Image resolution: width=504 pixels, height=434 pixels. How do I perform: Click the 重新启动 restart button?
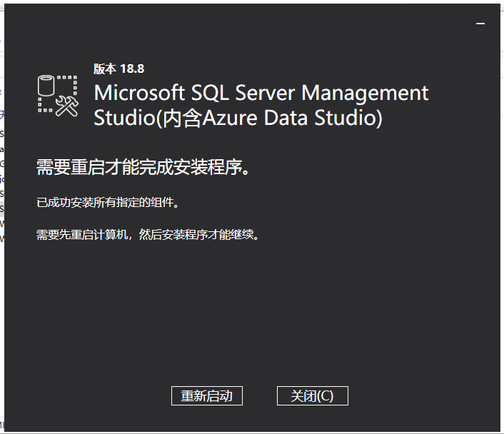[207, 395]
